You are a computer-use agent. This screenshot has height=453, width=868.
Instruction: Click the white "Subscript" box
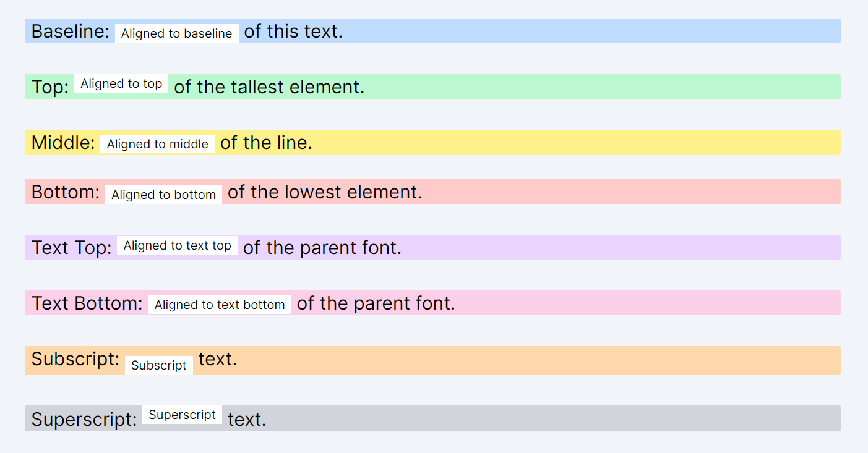[x=159, y=365]
